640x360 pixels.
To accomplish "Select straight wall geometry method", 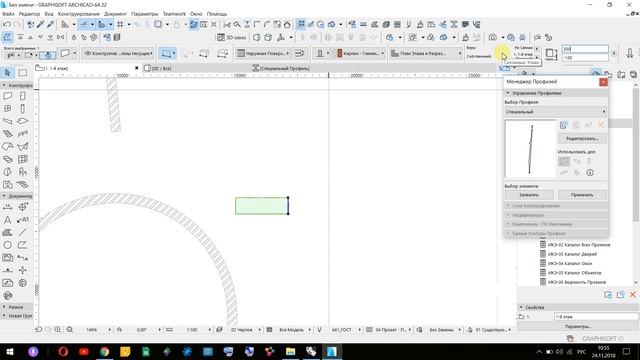I will point(167,53).
